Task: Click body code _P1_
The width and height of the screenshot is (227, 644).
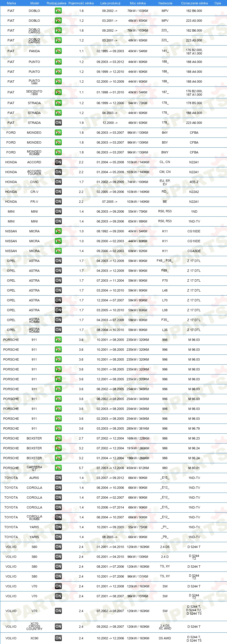Action: [165, 527]
